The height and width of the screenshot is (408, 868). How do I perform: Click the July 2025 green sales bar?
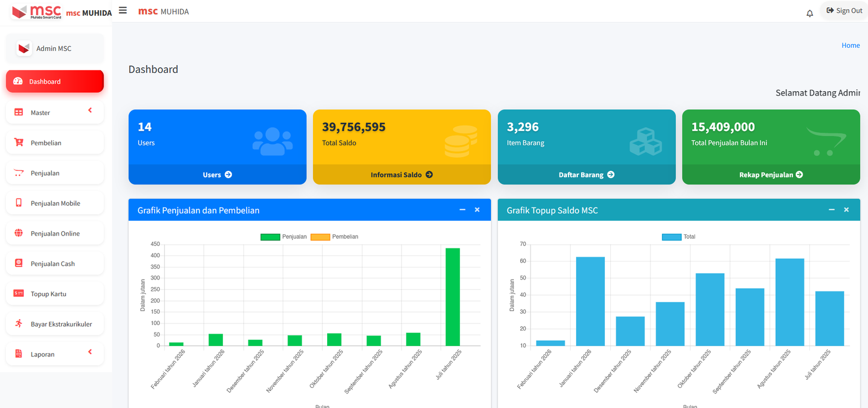[x=452, y=297]
